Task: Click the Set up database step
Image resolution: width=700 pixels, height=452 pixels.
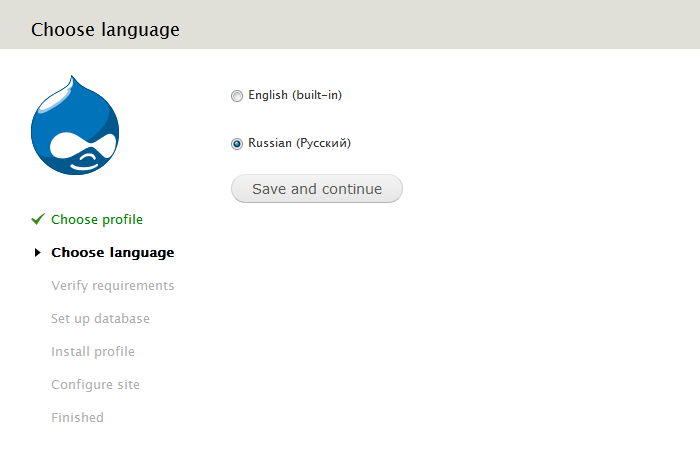Action: click(x=100, y=319)
